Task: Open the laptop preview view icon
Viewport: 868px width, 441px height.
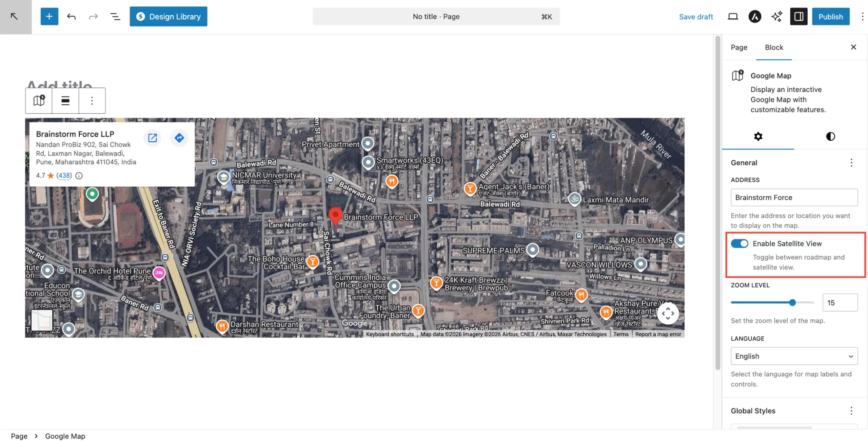Action: (733, 16)
